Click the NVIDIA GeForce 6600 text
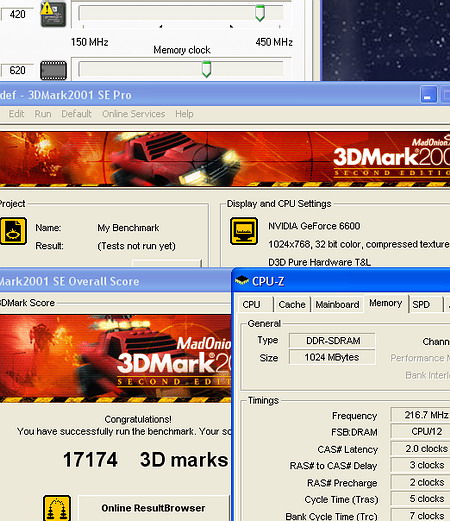 coord(314,226)
